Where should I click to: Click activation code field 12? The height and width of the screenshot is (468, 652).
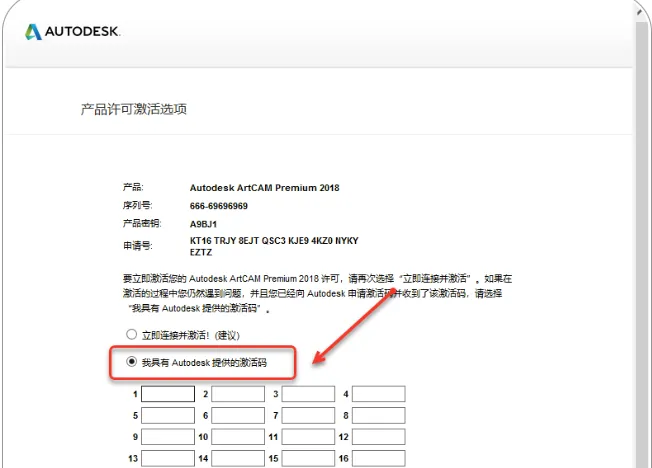pos(378,437)
